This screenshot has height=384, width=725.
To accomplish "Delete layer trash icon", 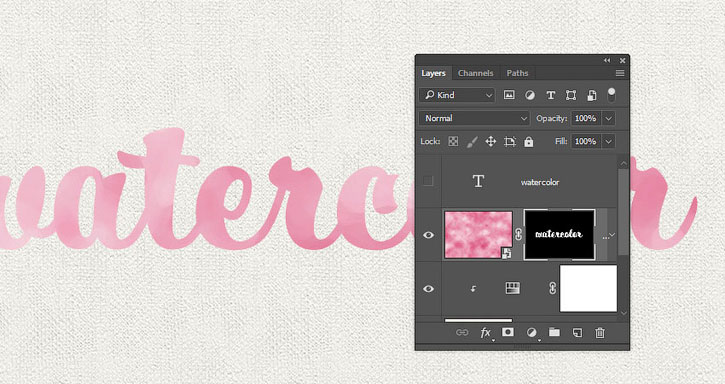I will click(x=600, y=333).
